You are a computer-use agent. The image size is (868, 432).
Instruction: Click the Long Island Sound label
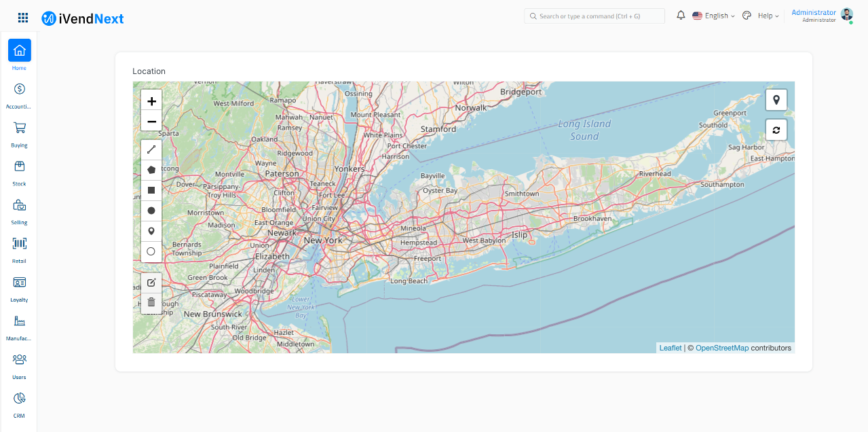pos(584,130)
